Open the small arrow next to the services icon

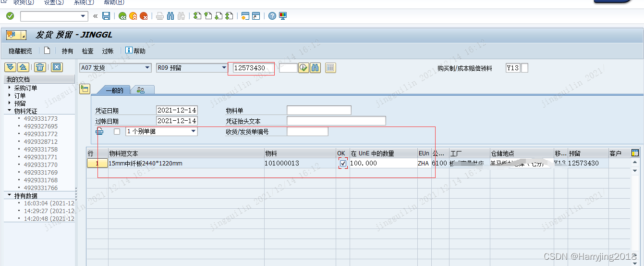click(23, 36)
